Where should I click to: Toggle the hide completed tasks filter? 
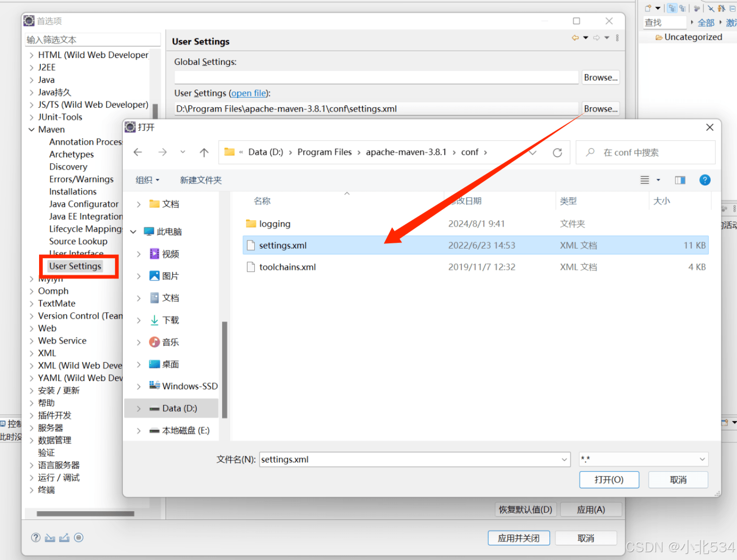click(x=711, y=8)
